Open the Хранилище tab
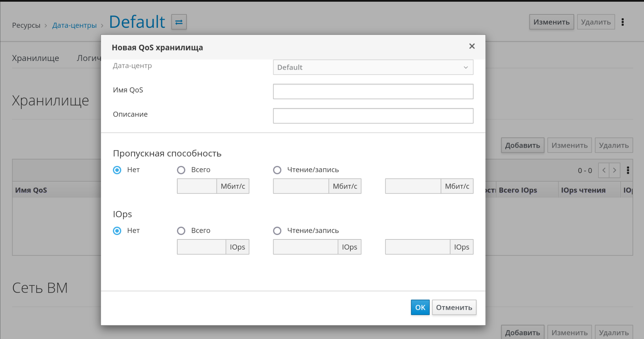The width and height of the screenshot is (644, 339). pos(36,58)
